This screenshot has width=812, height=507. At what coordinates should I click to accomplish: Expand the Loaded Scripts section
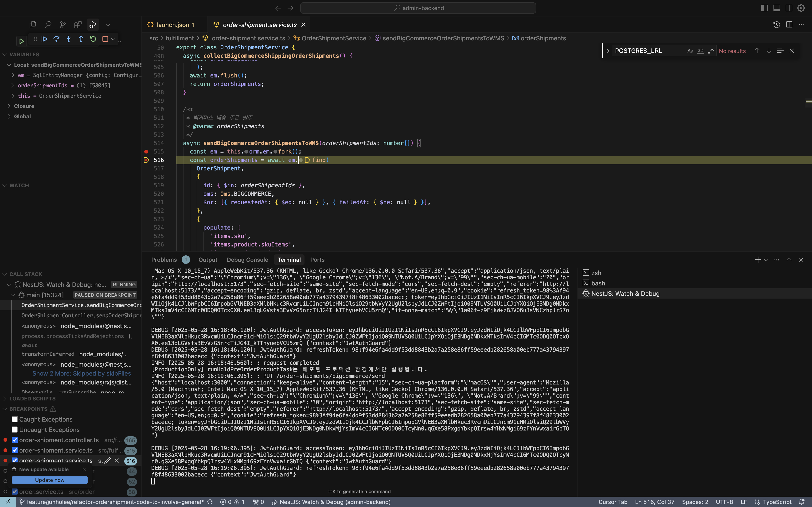click(x=32, y=398)
